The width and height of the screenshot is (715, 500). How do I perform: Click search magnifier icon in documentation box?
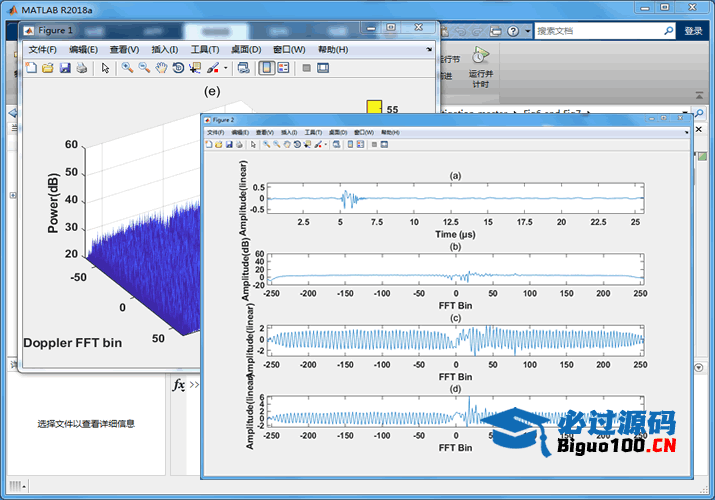pos(668,31)
